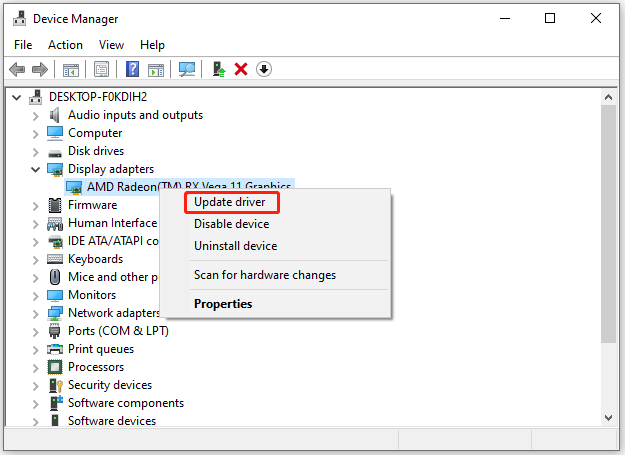The width and height of the screenshot is (625, 455).
Task: Click the Mice and other pointing devices icon
Action: [55, 277]
